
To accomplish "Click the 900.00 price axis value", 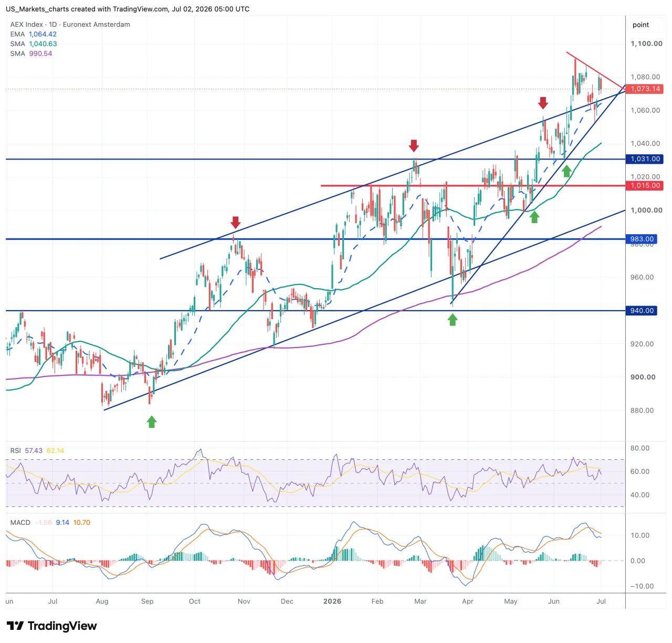I will point(643,377).
